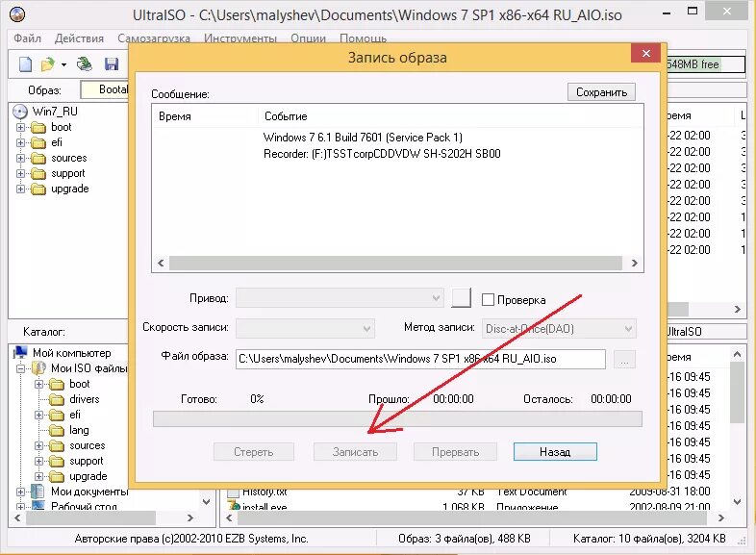Select the Recorder TSSTcorp log line
756x555 pixels.
point(382,154)
